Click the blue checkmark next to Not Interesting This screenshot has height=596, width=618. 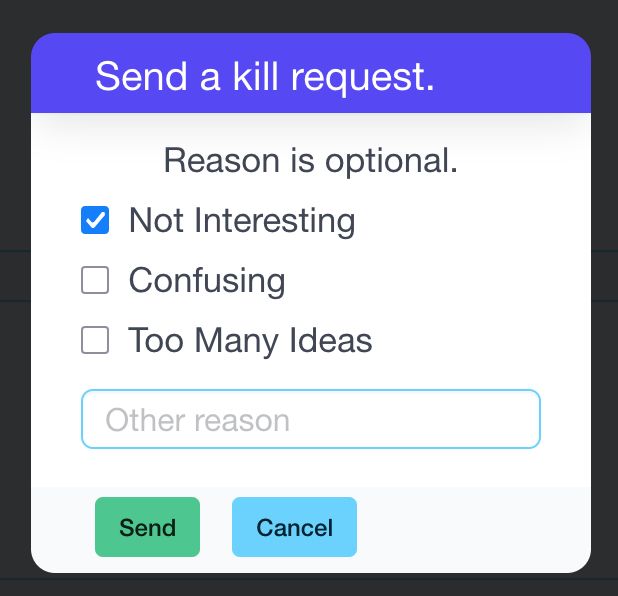tap(95, 221)
